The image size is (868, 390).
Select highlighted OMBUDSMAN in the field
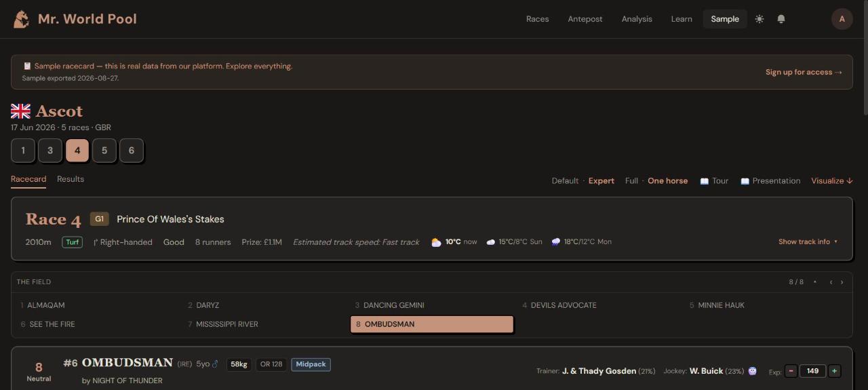point(432,324)
